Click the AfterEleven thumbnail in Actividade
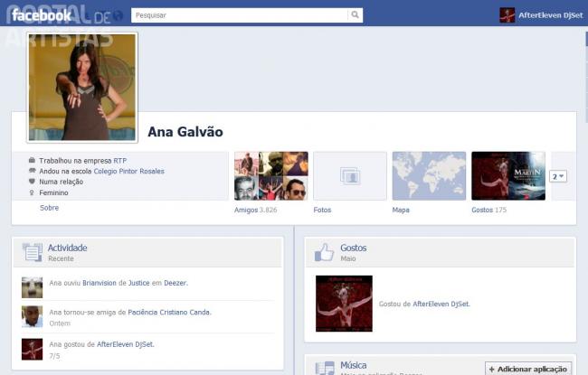588x375 pixels. point(32,349)
